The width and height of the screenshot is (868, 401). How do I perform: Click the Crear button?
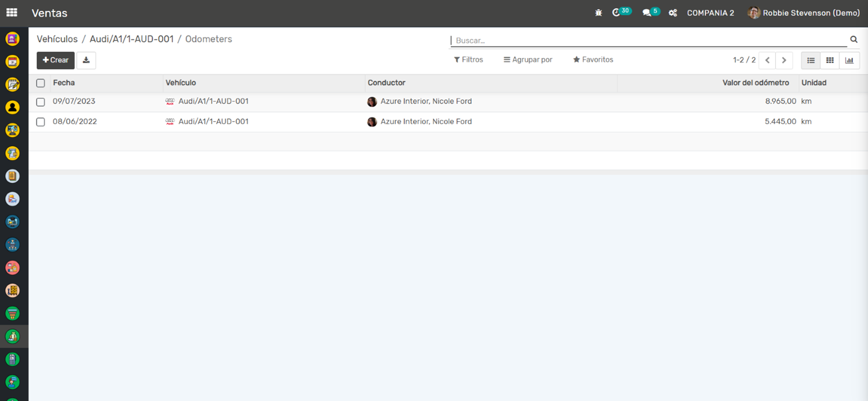pos(55,60)
